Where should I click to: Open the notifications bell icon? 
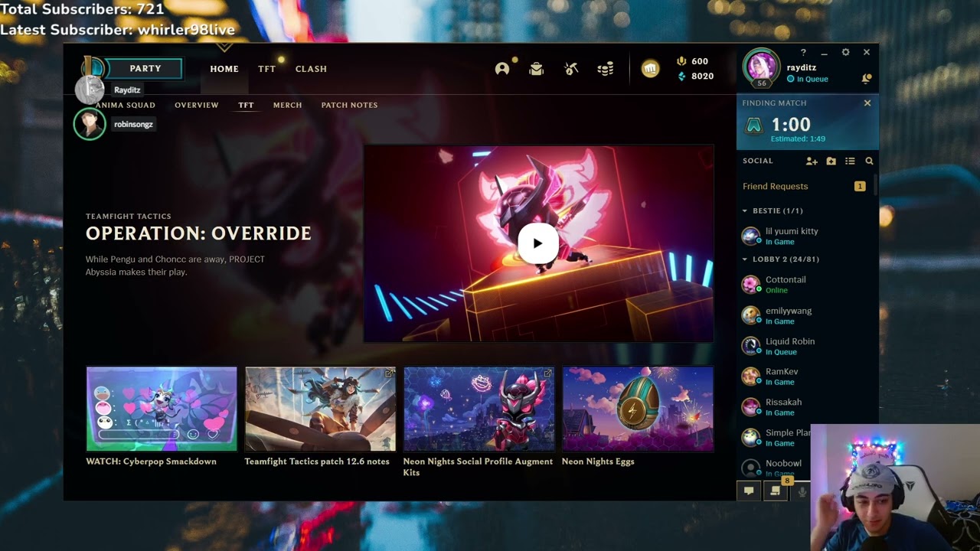[x=867, y=79]
